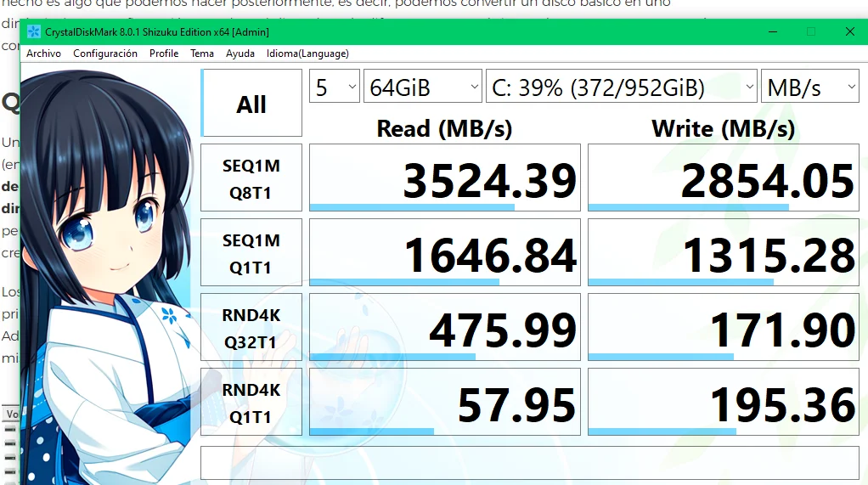Image resolution: width=868 pixels, height=485 pixels.
Task: Click the Shizuku character artwork
Action: 108,277
